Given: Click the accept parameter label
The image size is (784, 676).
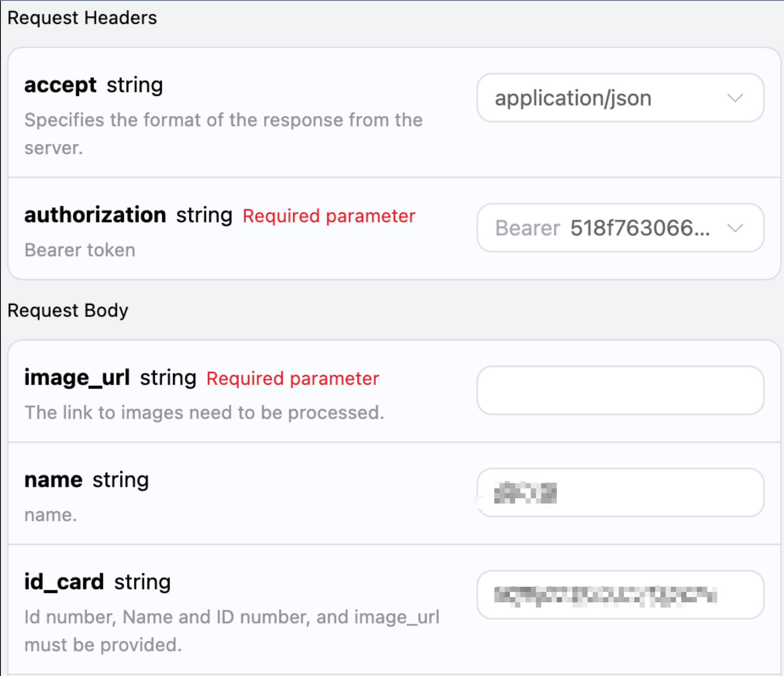Looking at the screenshot, I should point(60,85).
